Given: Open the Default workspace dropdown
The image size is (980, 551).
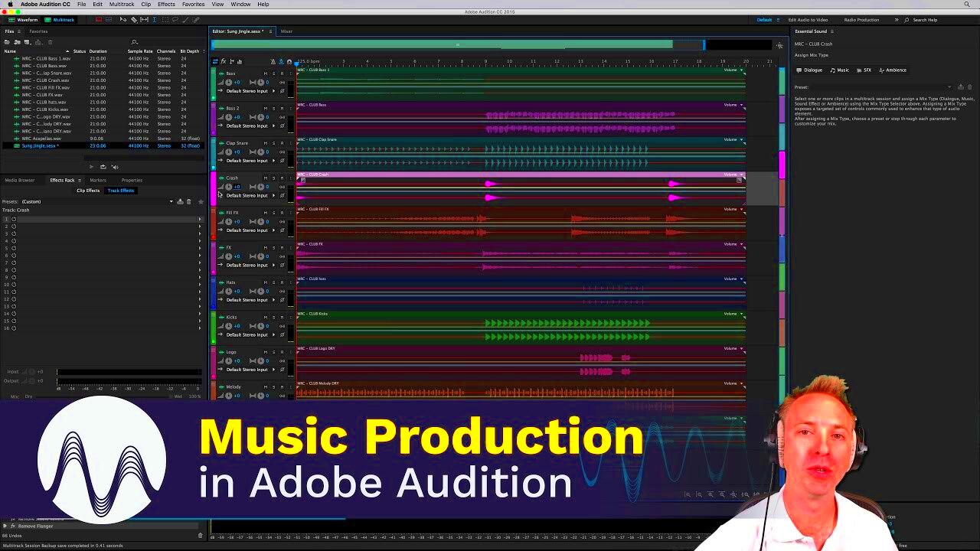Looking at the screenshot, I should pos(764,19).
